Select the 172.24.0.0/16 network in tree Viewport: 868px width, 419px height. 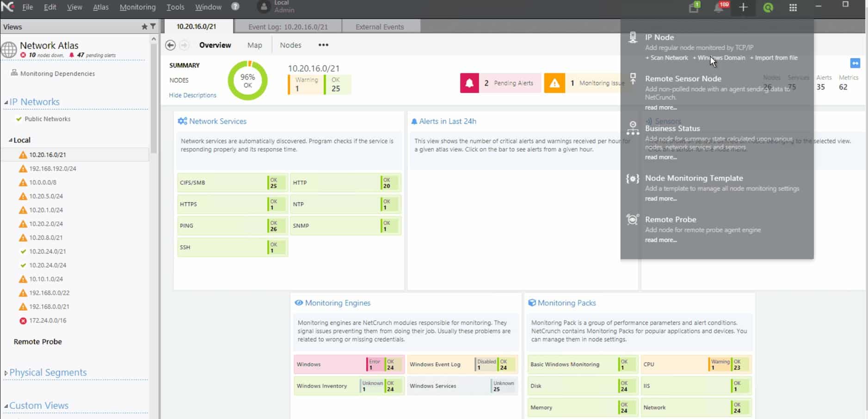tap(48, 321)
